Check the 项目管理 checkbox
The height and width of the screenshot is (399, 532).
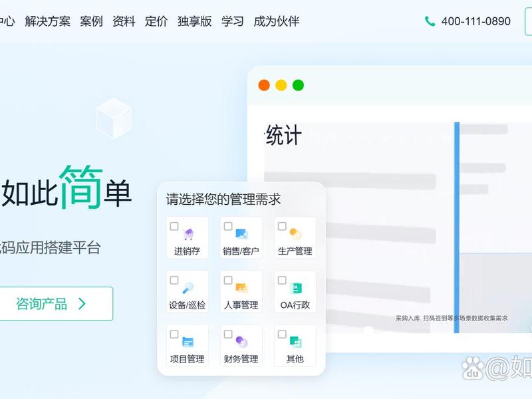point(174,334)
